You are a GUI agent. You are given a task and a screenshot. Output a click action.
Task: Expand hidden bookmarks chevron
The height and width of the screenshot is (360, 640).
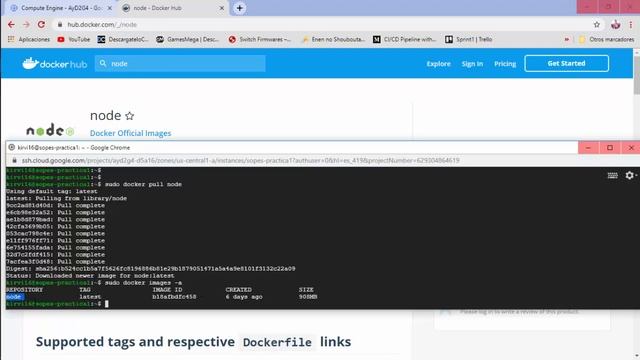(x=567, y=39)
